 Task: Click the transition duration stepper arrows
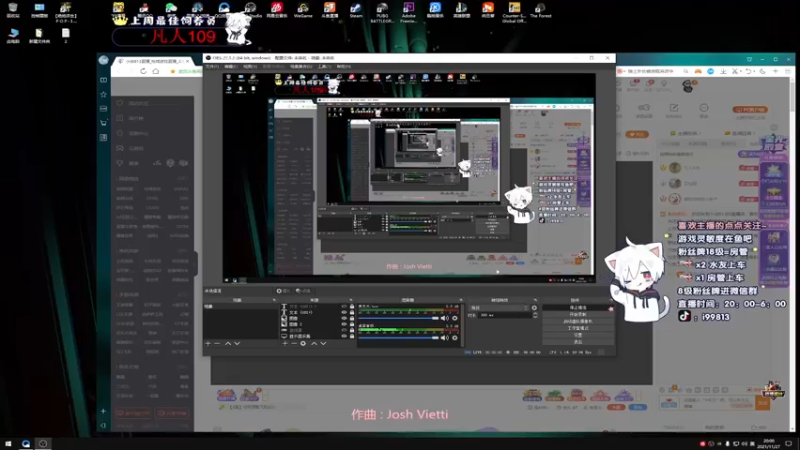[535, 315]
